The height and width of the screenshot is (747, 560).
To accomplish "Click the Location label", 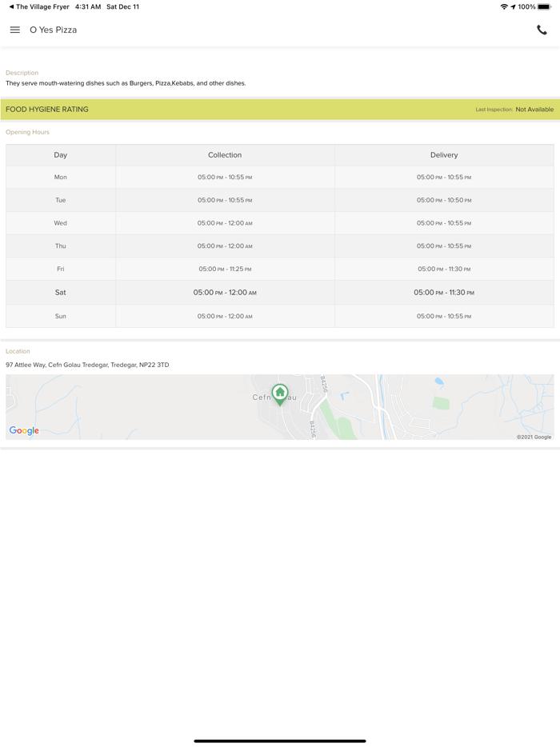I will pyautogui.click(x=18, y=351).
